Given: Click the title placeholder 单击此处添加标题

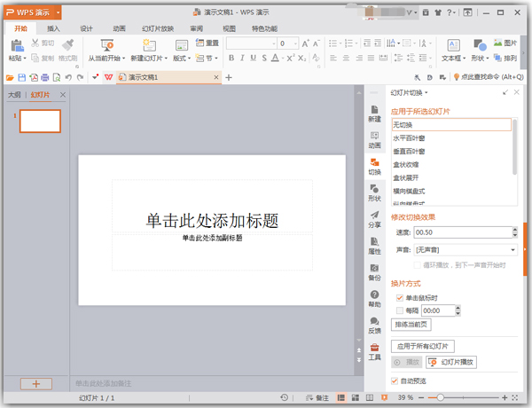Looking at the screenshot, I should [x=213, y=221].
